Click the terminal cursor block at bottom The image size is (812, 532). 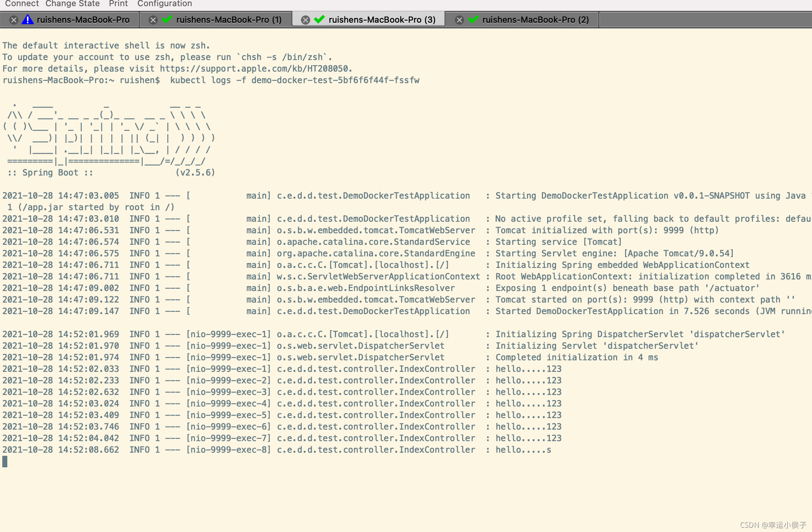pos(5,462)
